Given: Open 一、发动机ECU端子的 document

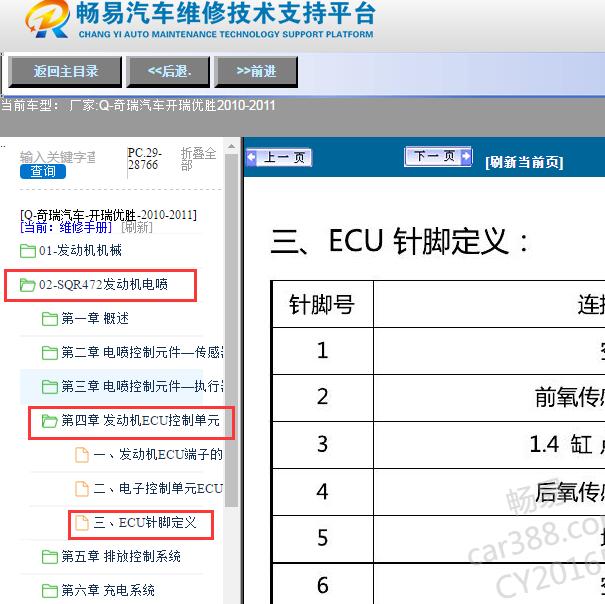Looking at the screenshot, I should coord(158,455).
